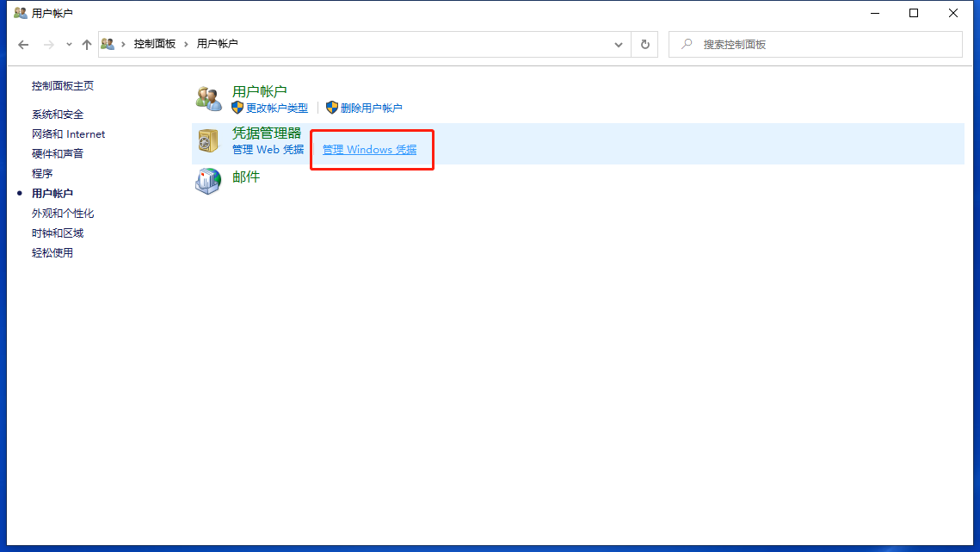Click the two-person User Accounts icon
The width and height of the screenshot is (980, 552).
pos(208,97)
